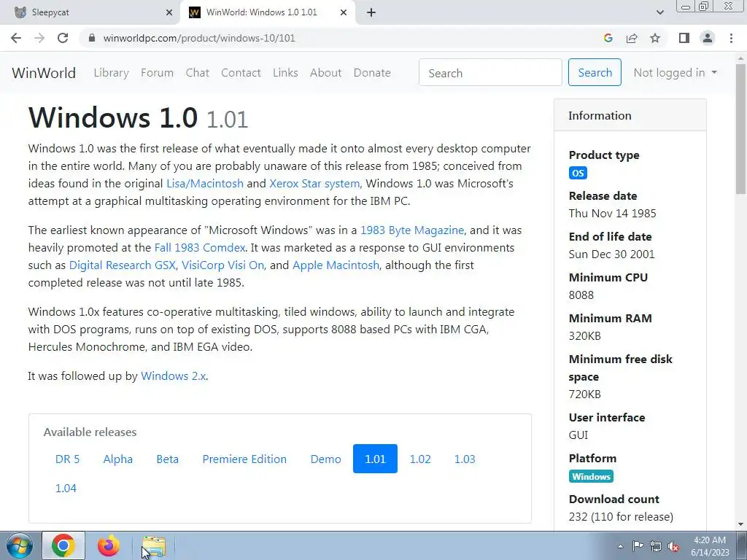Reload the WinWorld page

point(63,38)
